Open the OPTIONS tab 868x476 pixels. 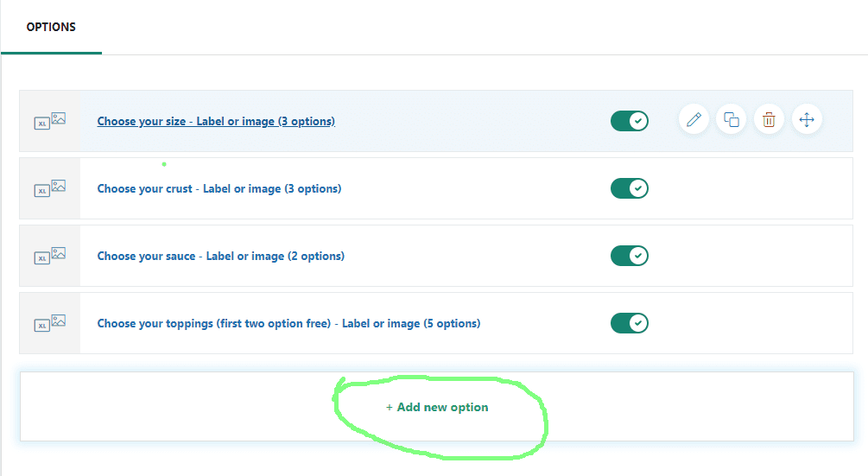pyautogui.click(x=51, y=27)
